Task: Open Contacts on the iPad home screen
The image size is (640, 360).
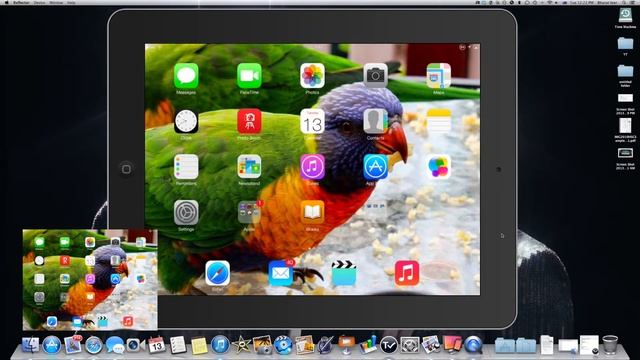Action: point(376,121)
